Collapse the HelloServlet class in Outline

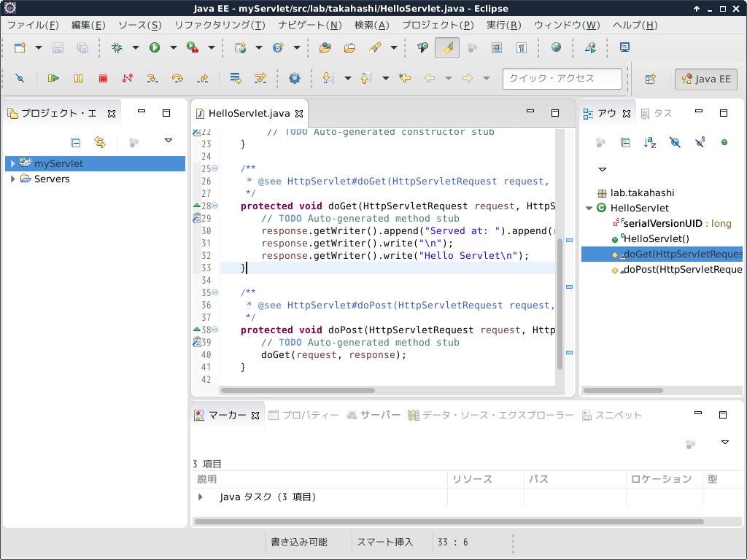point(589,208)
